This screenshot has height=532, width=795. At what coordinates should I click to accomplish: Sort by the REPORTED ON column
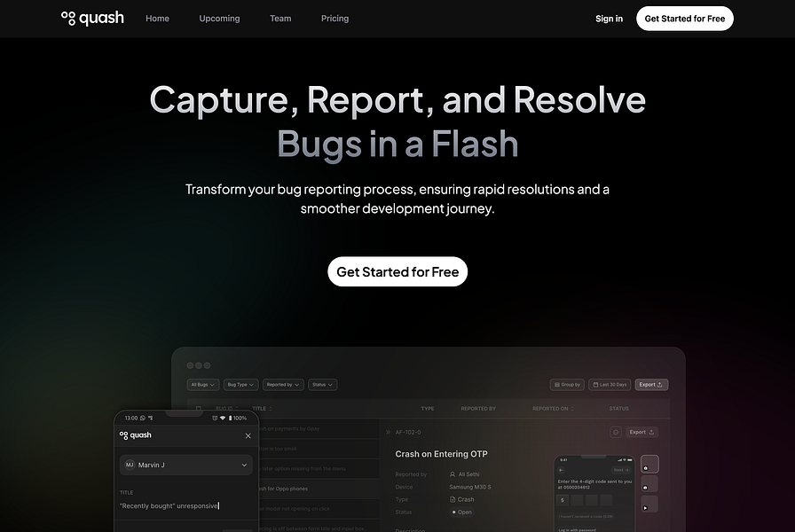click(553, 409)
